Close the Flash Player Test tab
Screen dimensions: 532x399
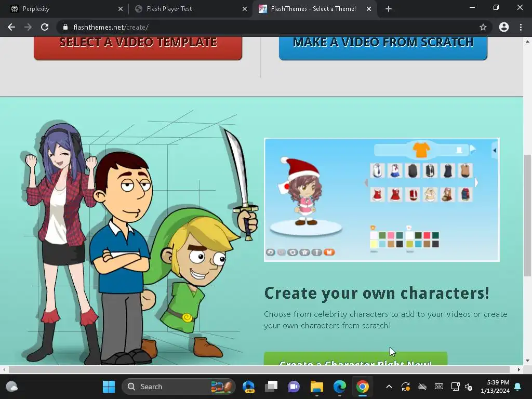pos(245,9)
